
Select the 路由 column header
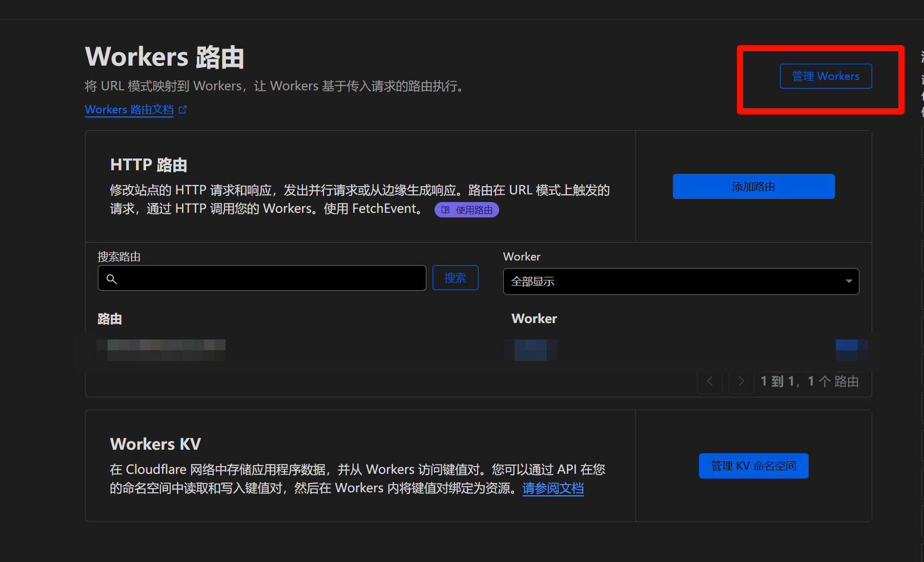110,319
